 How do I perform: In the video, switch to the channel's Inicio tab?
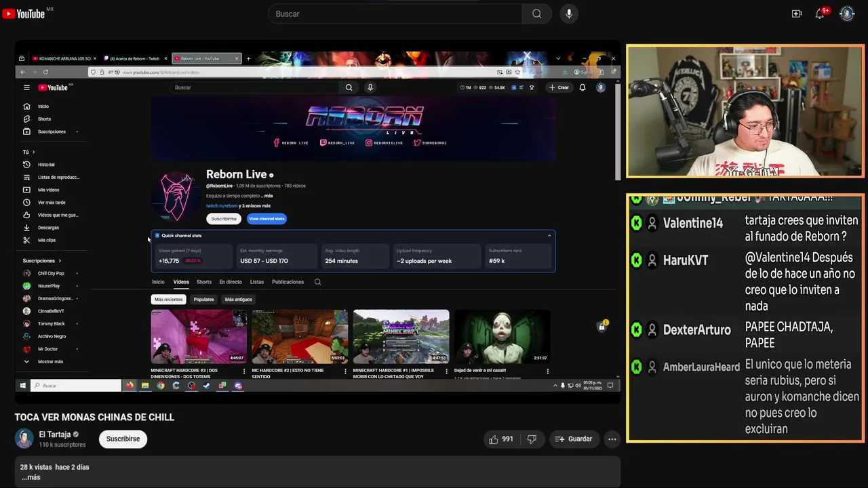pos(158,282)
